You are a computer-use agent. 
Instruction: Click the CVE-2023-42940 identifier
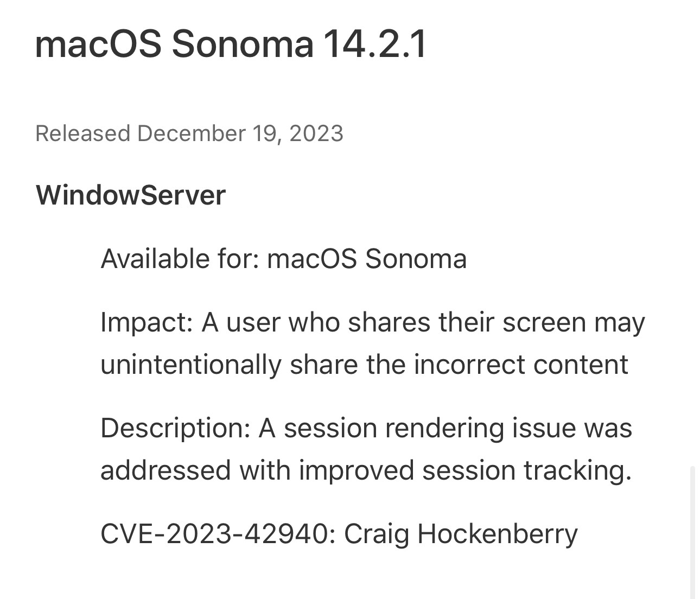coord(214,534)
